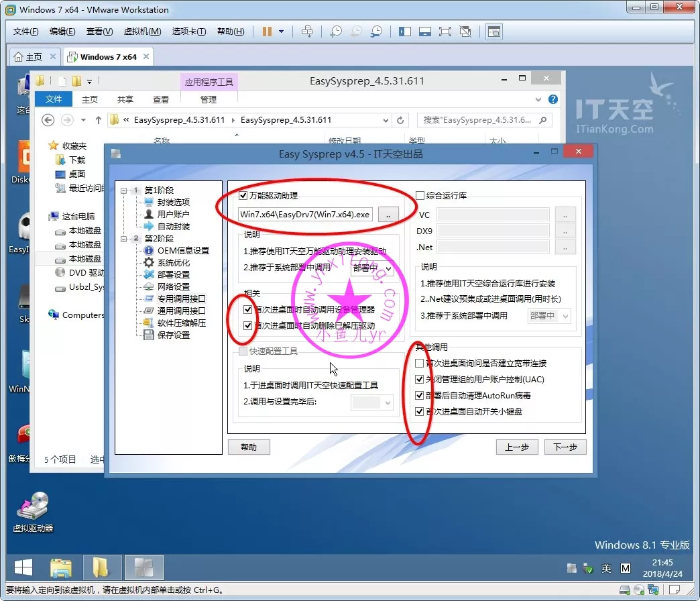
Task: Uncheck the 万能驱动助理 checkbox
Action: [243, 196]
